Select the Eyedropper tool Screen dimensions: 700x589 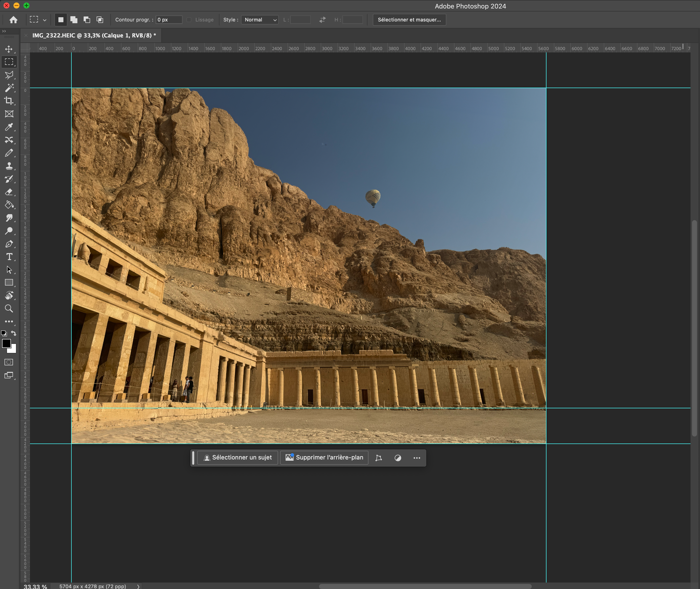tap(9, 127)
